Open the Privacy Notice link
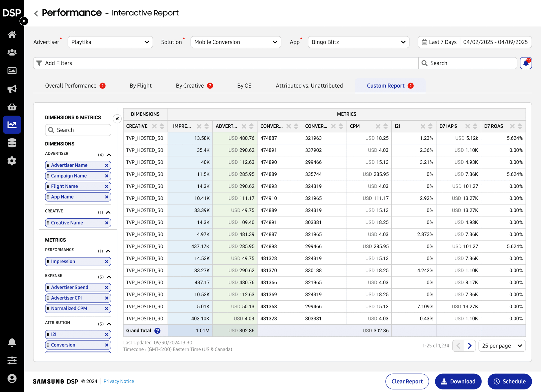The height and width of the screenshot is (392, 541). [x=119, y=381]
